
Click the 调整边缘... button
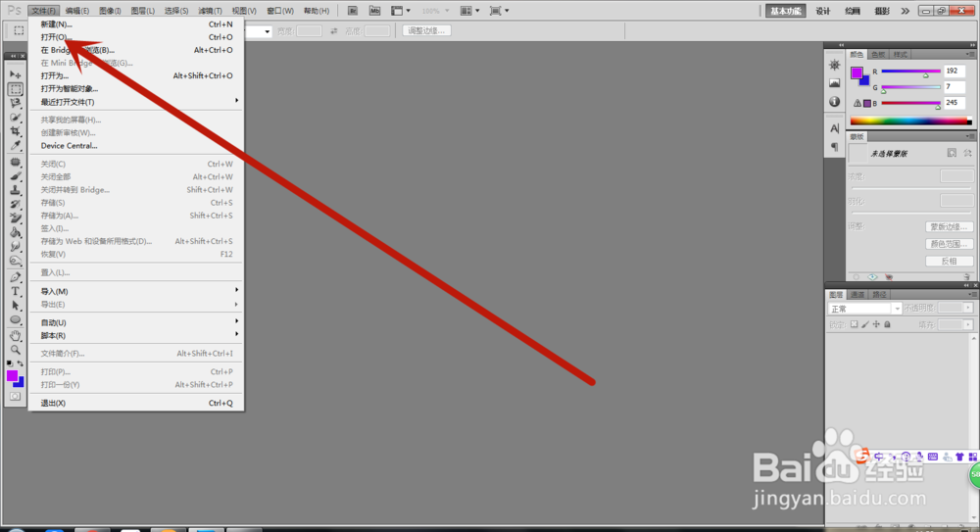click(x=426, y=30)
